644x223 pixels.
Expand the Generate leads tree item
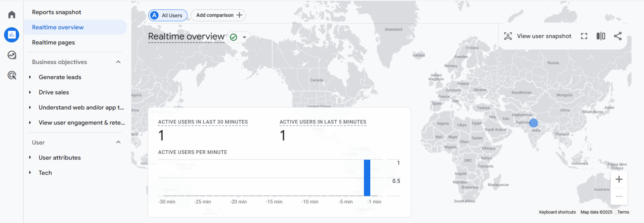coord(30,77)
